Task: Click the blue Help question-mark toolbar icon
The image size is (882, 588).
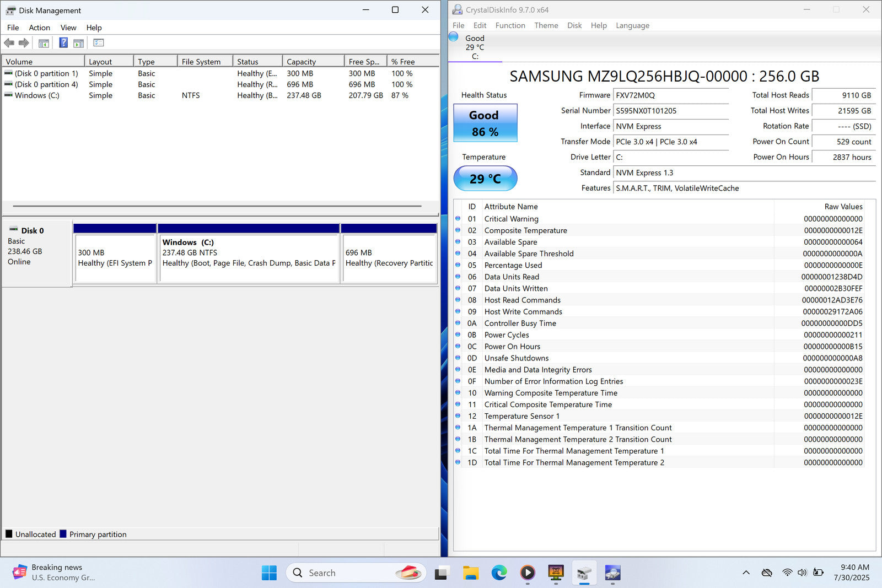Action: 63,43
